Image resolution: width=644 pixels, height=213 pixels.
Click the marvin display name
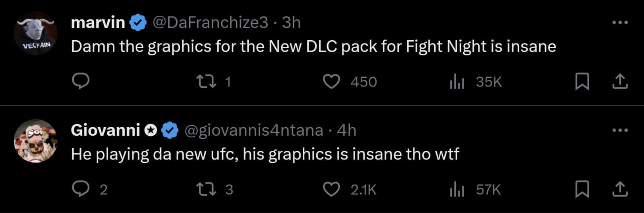[98, 23]
